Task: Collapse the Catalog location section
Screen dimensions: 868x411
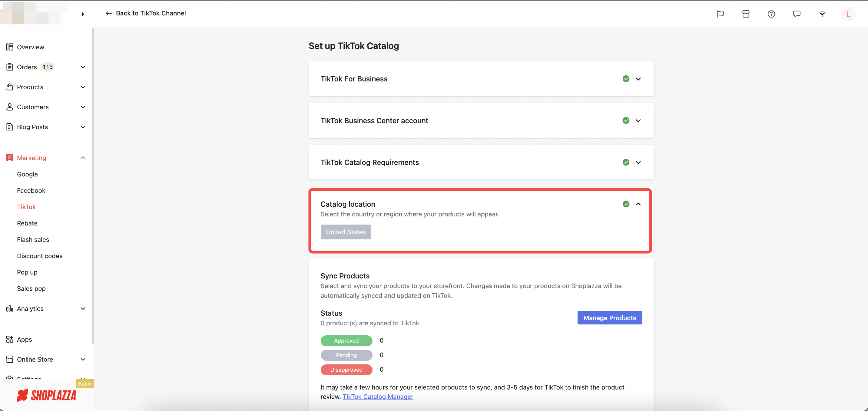Action: click(638, 204)
